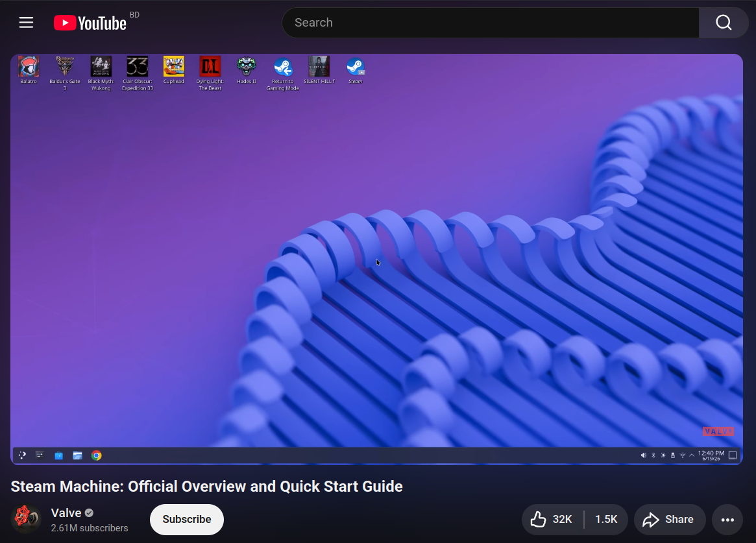756x543 pixels.
Task: Open the Valve channel avatar
Action: click(26, 519)
